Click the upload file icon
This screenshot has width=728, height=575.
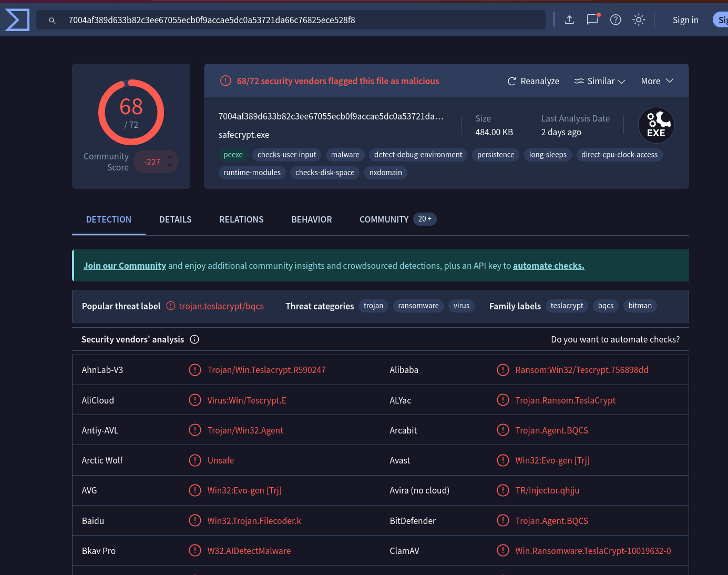coord(569,20)
